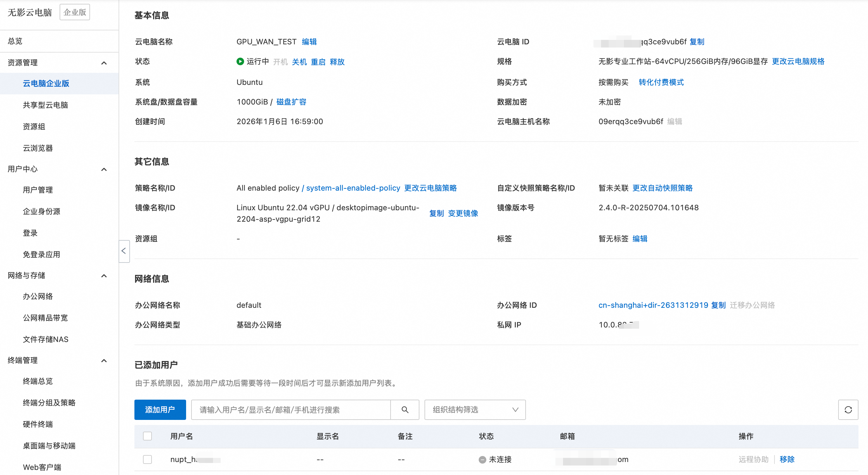The height and width of the screenshot is (475, 868).
Task: Click the green running status icon
Action: point(240,62)
